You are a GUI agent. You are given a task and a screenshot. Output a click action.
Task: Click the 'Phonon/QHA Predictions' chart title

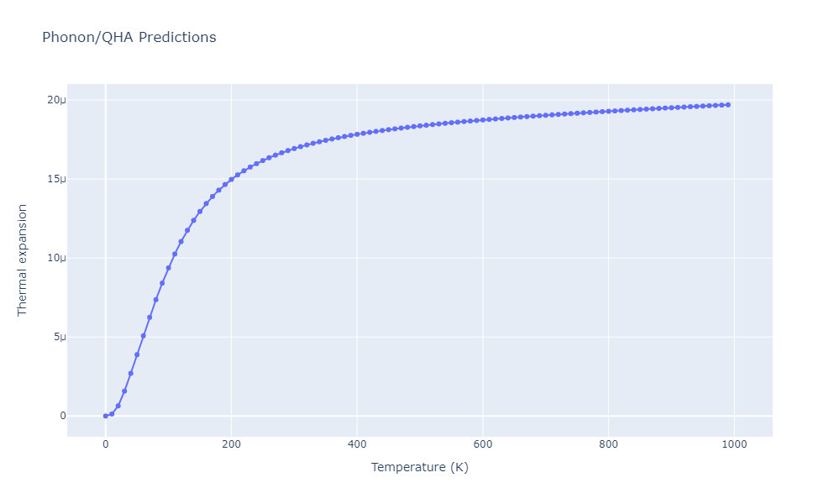(x=129, y=37)
